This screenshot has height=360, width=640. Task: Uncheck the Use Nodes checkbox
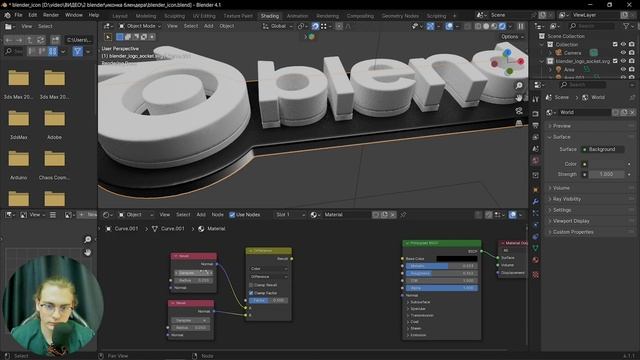(x=232, y=215)
